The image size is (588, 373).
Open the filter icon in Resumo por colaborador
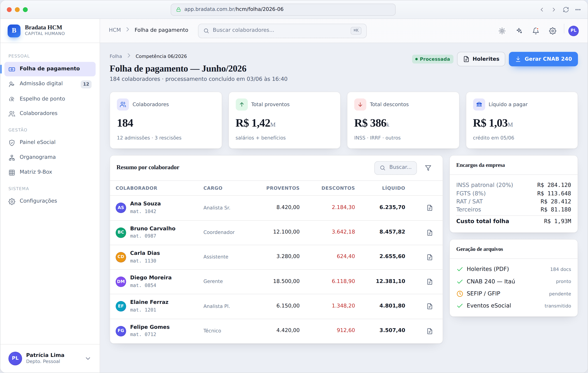[428, 168]
